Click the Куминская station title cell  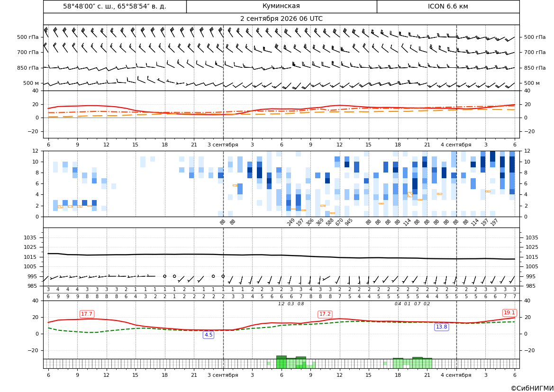pos(281,6)
